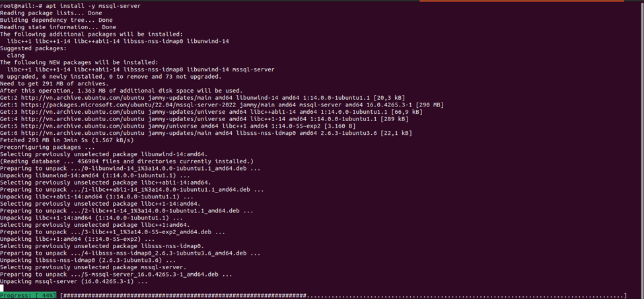
Task: Click '0 upgraded, 6 newly installed' summary line
Action: 111,77
